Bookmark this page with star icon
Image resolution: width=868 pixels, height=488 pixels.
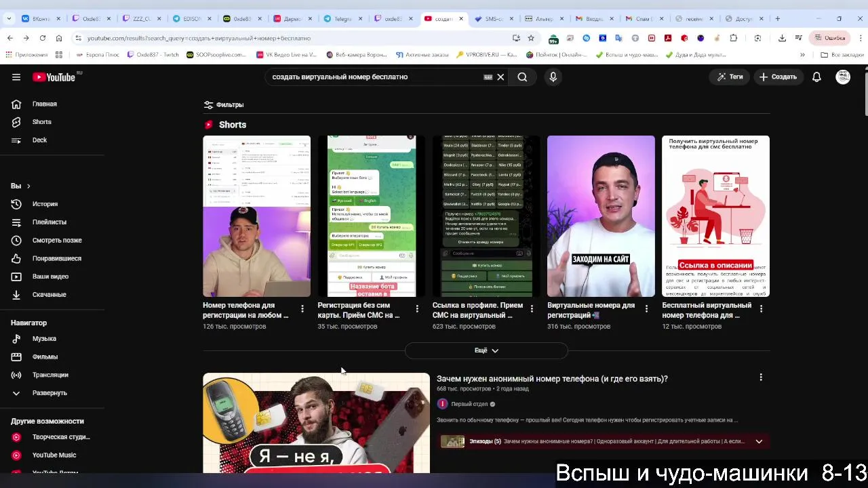531,38
